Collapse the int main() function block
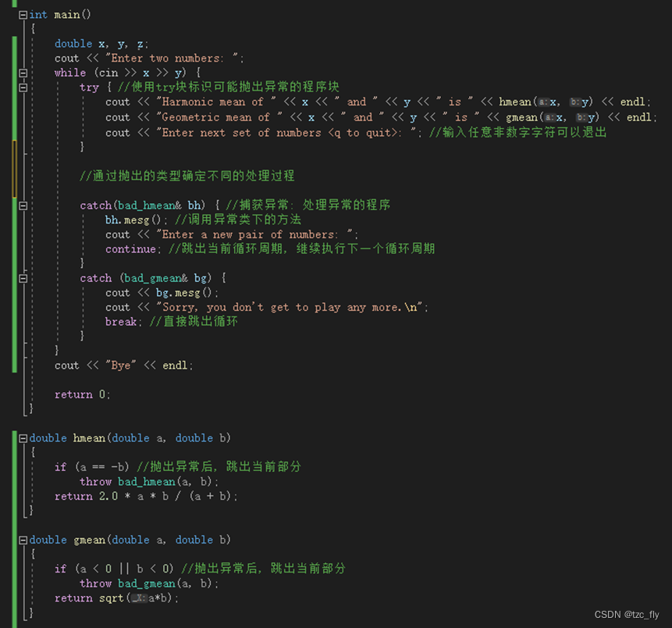The width and height of the screenshot is (672, 628). coord(23,15)
